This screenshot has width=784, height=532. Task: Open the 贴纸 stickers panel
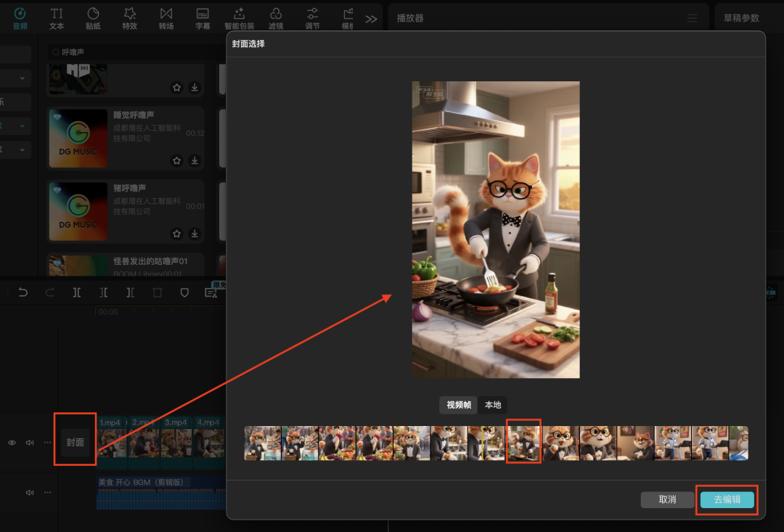(x=93, y=18)
